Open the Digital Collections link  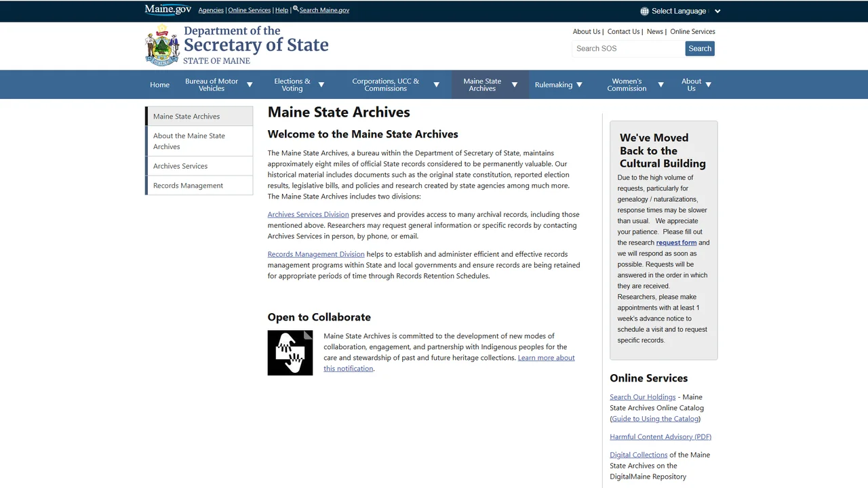tap(639, 455)
